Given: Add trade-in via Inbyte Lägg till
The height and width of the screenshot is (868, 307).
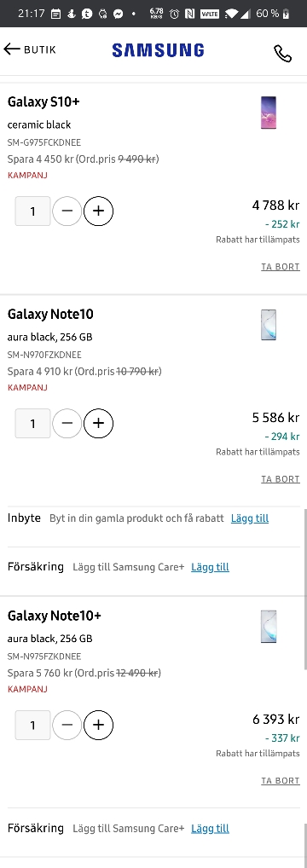Looking at the screenshot, I should 250,518.
